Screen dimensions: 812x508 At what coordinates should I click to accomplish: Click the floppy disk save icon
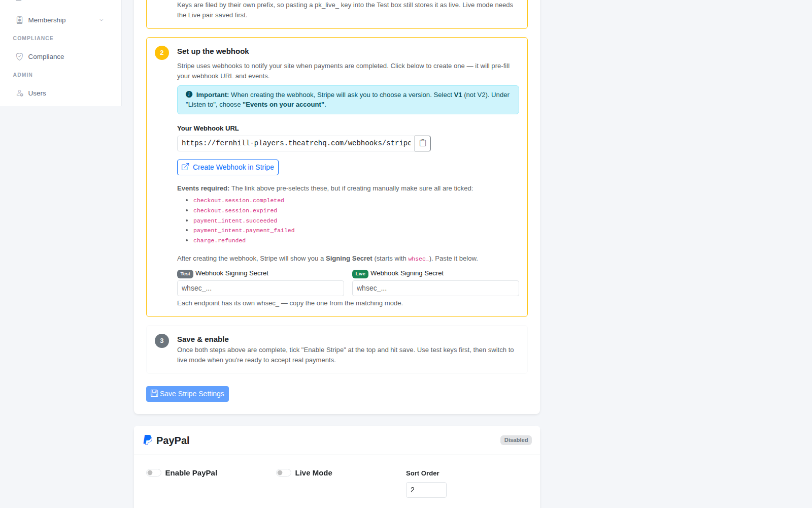coord(154,393)
